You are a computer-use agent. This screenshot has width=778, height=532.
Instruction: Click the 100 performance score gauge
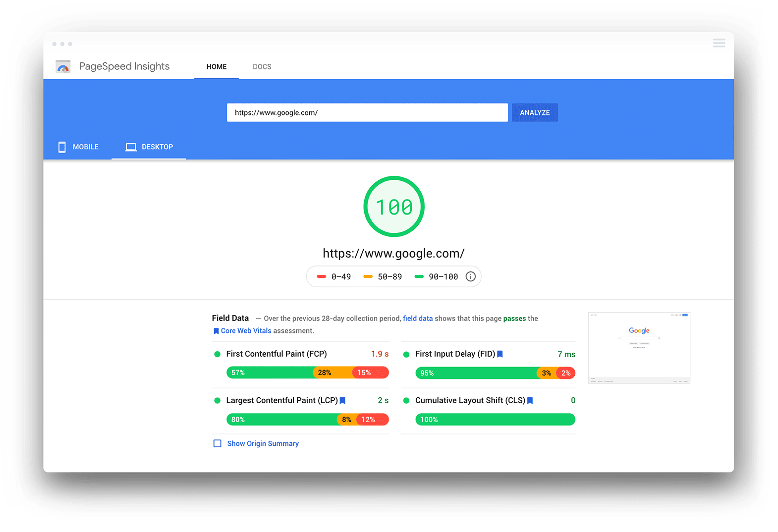tap(394, 207)
